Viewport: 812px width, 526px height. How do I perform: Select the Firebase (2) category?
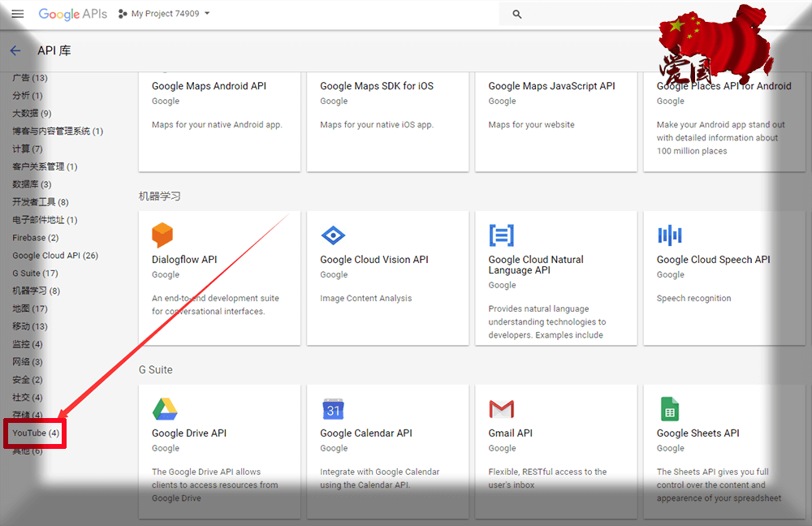click(35, 238)
